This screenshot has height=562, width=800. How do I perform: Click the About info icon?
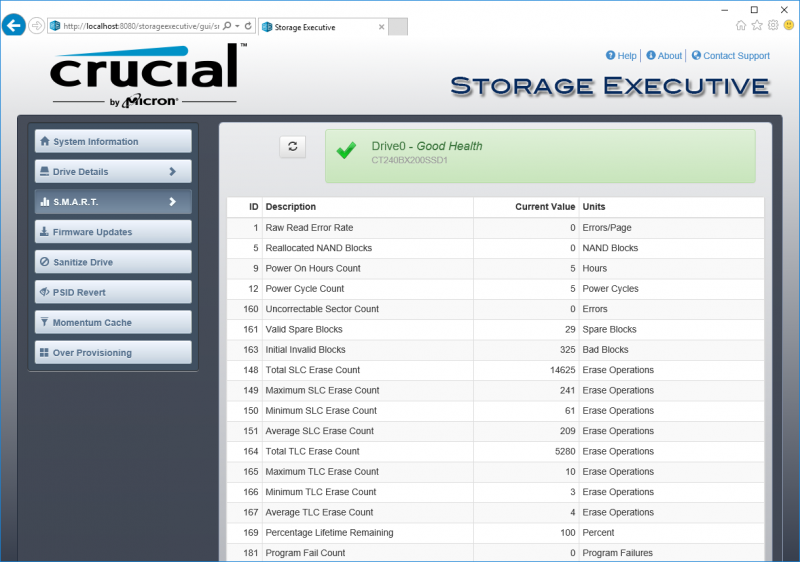tap(651, 55)
